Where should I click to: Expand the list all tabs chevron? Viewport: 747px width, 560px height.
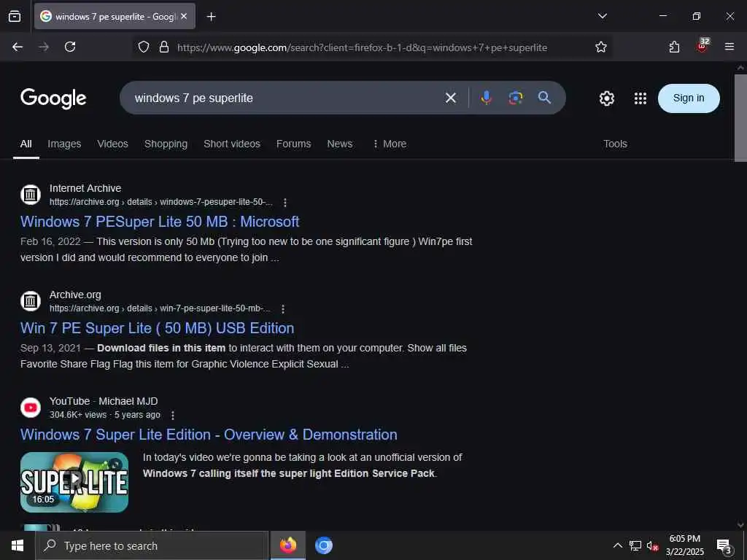pos(603,16)
